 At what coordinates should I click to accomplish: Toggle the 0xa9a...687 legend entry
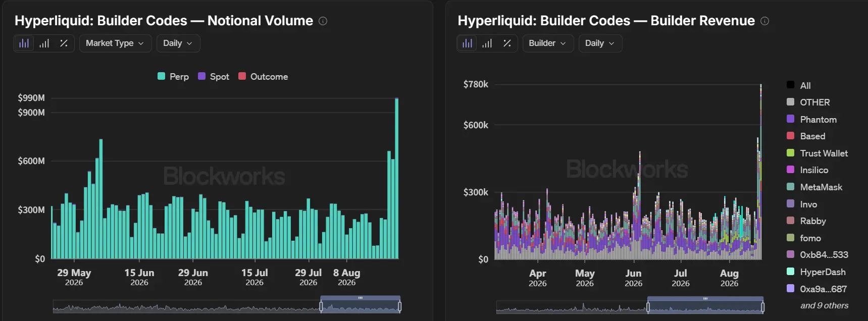817,289
